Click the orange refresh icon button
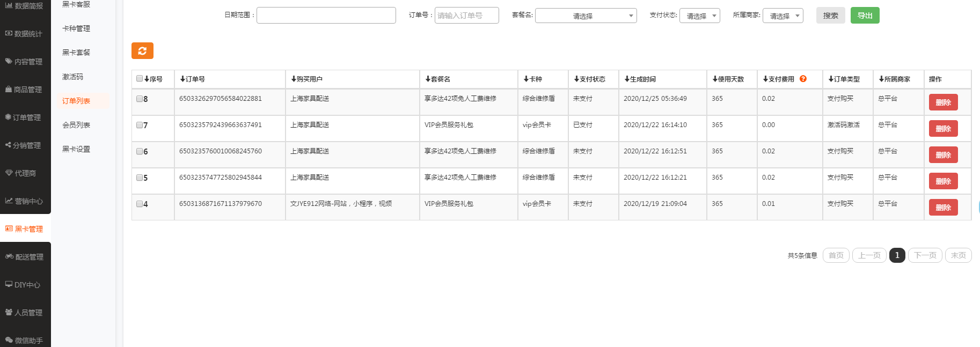 click(x=142, y=51)
